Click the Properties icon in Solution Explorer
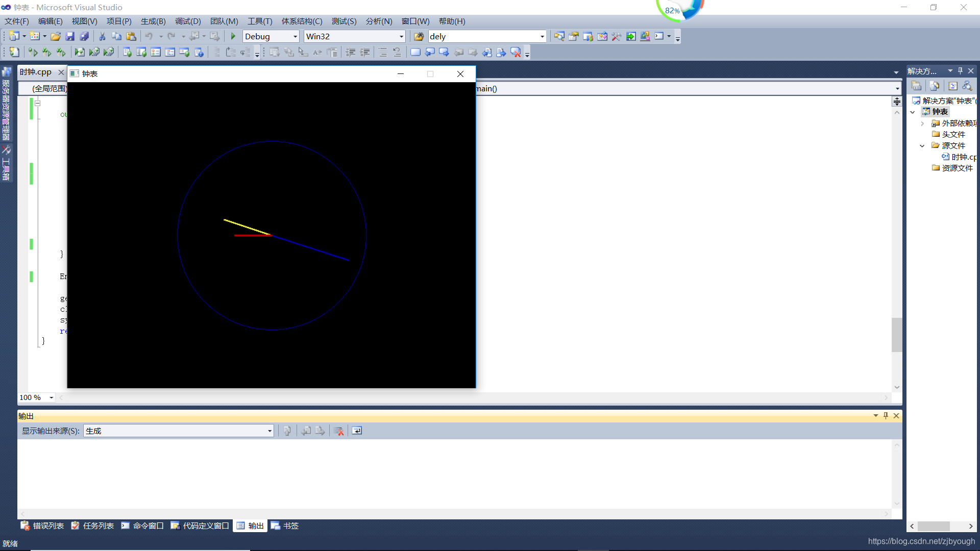 [916, 86]
